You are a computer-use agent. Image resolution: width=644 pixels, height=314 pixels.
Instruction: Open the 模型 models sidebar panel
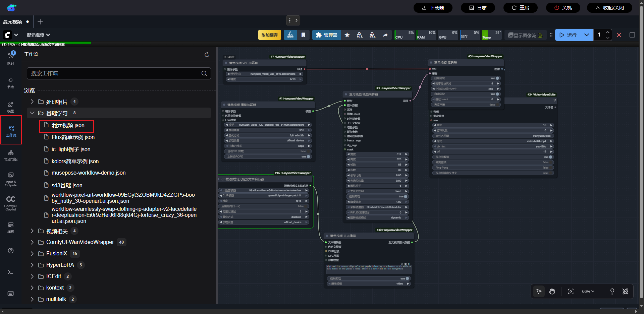[11, 107]
